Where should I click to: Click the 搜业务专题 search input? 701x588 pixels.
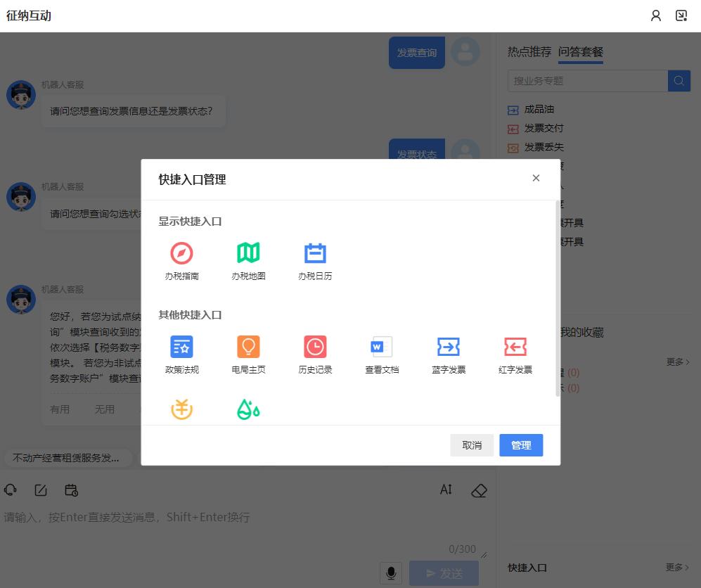pos(587,80)
